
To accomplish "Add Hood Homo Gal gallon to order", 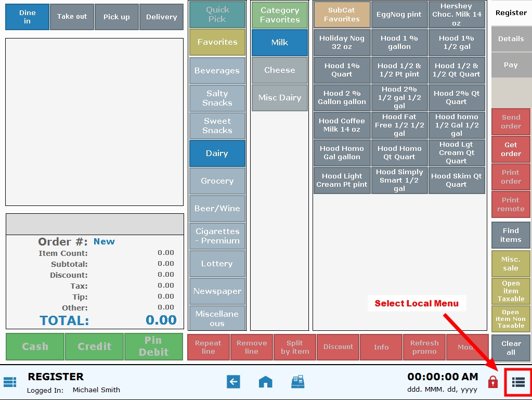I will tap(342, 152).
